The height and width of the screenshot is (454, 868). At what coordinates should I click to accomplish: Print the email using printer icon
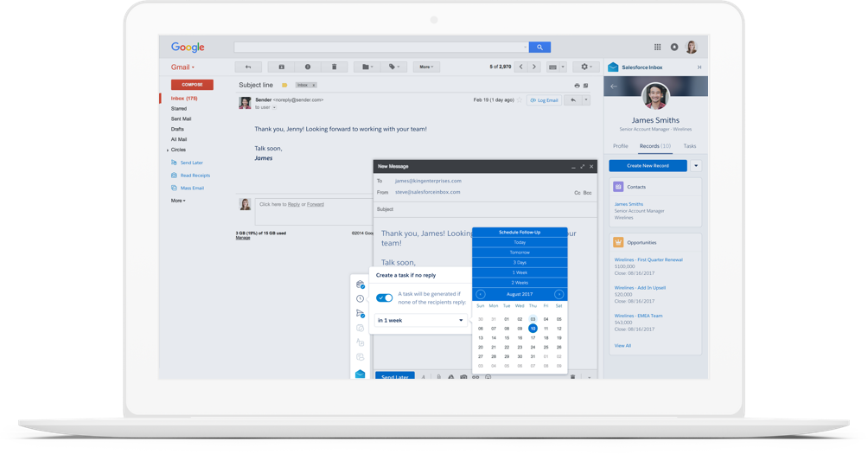577,86
